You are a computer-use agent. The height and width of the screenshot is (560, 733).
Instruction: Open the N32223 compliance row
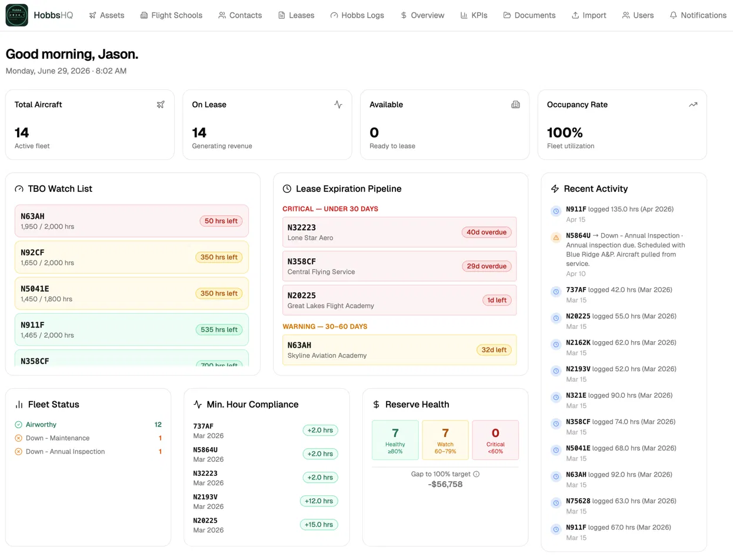click(265, 478)
